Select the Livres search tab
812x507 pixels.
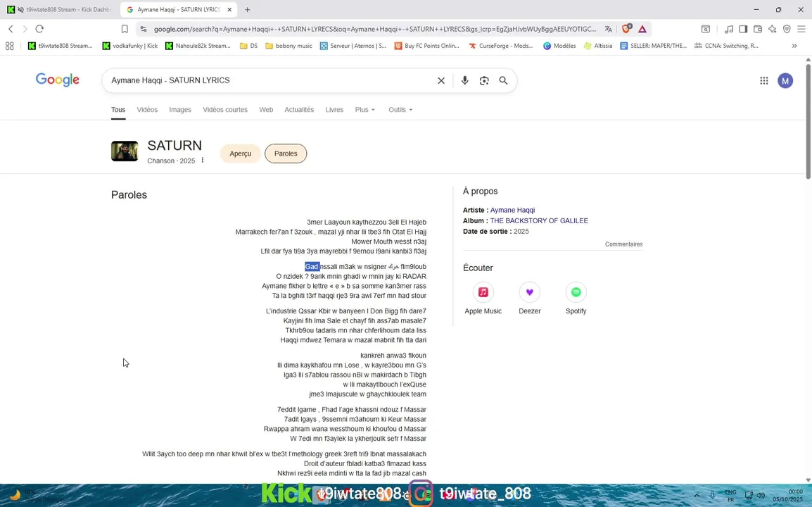tap(334, 109)
